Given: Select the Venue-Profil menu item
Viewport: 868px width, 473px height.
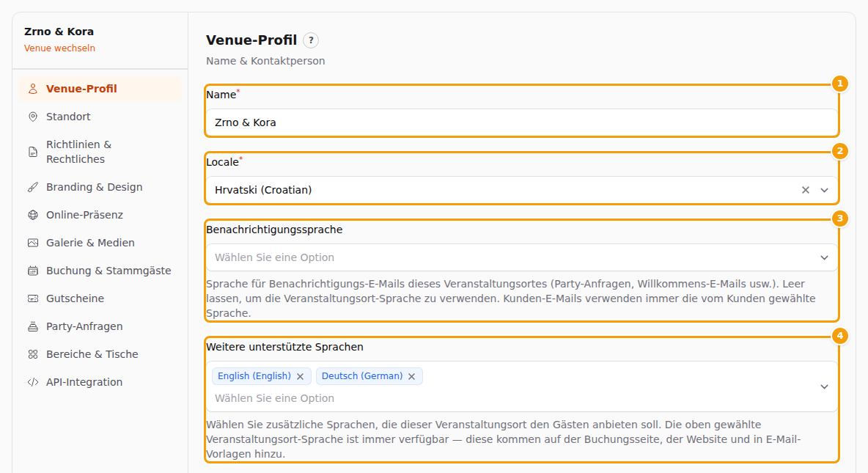Looking at the screenshot, I should point(100,89).
